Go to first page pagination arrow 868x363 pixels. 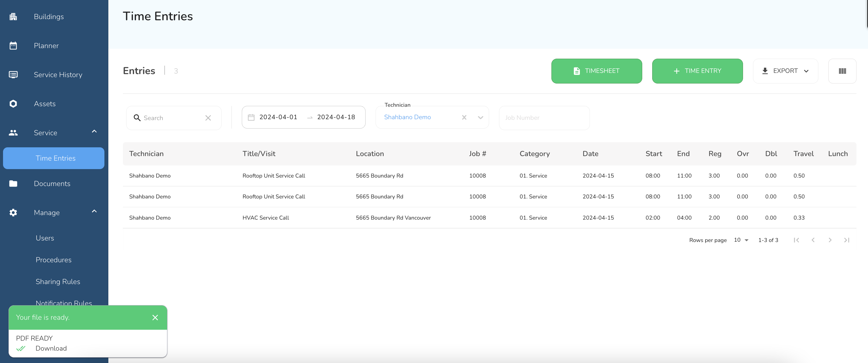point(796,240)
